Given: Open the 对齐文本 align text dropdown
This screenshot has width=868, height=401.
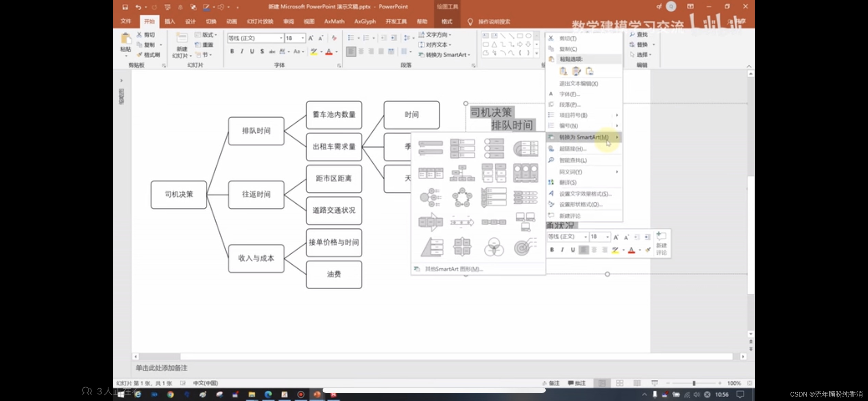Looking at the screenshot, I should tap(435, 45).
